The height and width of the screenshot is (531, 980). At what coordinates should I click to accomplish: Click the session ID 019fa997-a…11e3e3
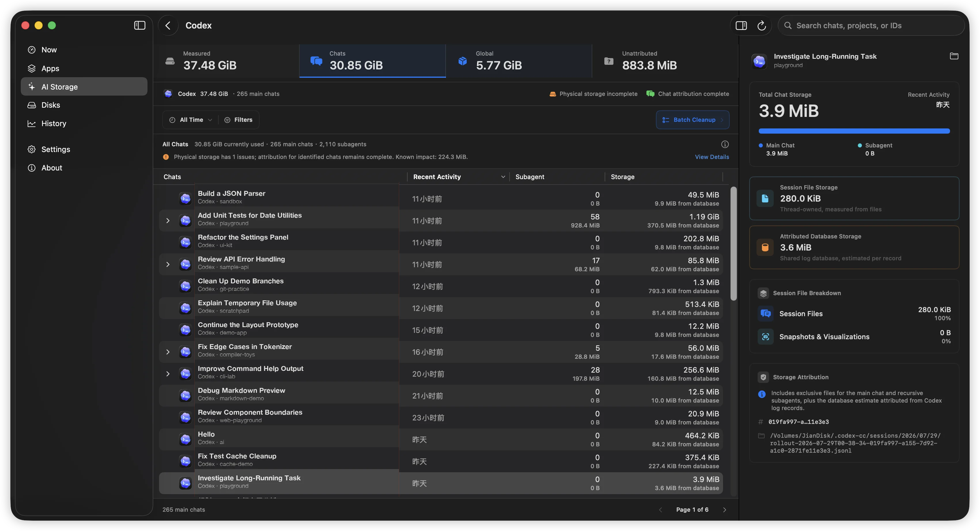pos(798,422)
